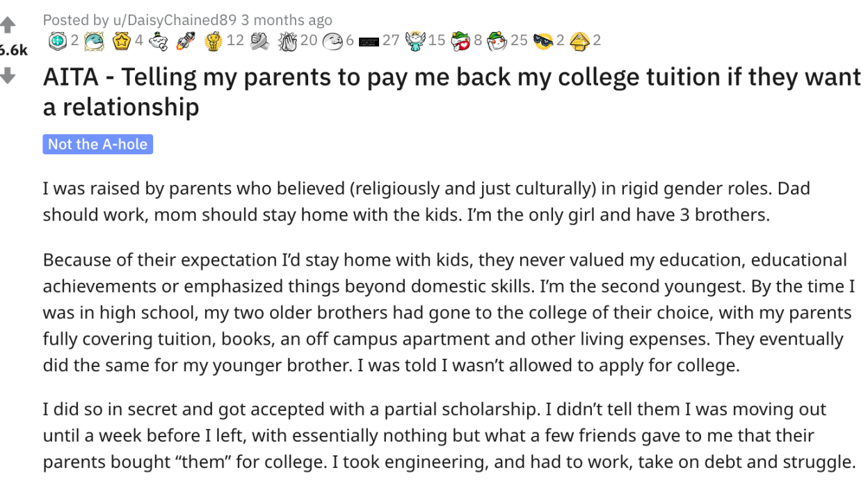Viewport: 868px width, 488px height.
Task: Click the clapping hands award icon
Action: 287,41
